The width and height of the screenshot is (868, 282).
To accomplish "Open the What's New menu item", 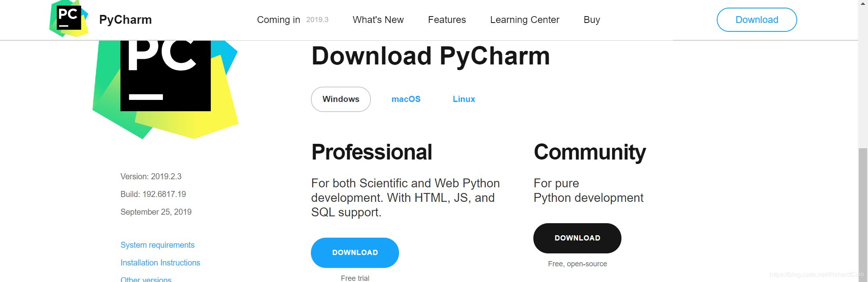I will 378,19.
